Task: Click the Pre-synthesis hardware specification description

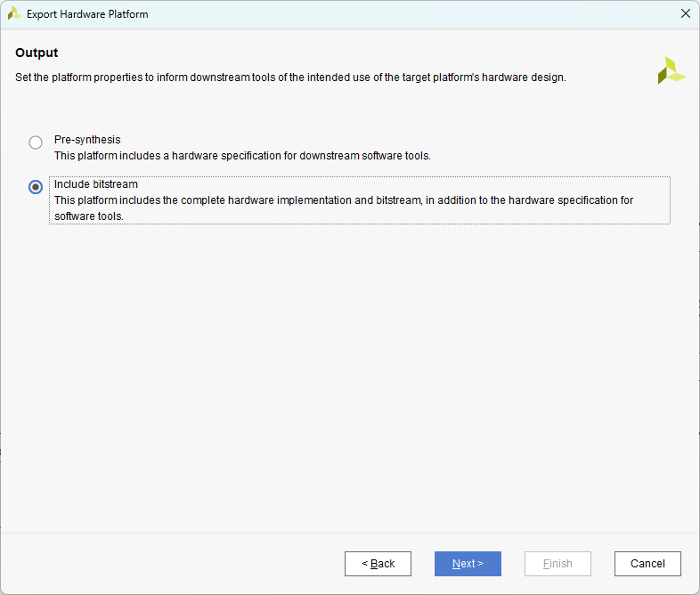Action: tap(242, 156)
